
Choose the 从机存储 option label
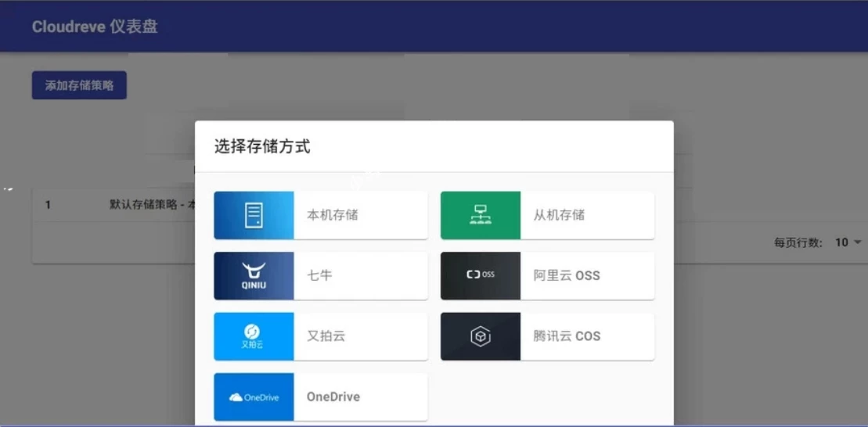559,215
